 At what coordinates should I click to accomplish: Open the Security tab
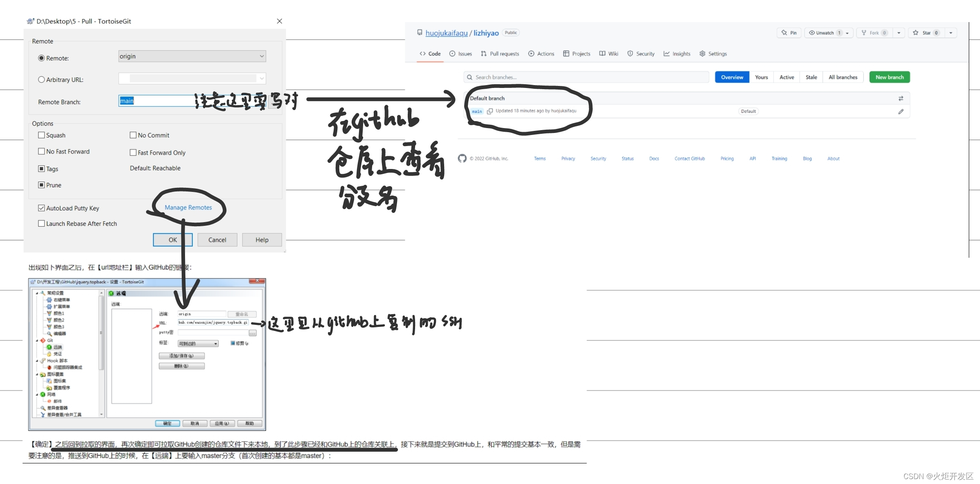(641, 54)
